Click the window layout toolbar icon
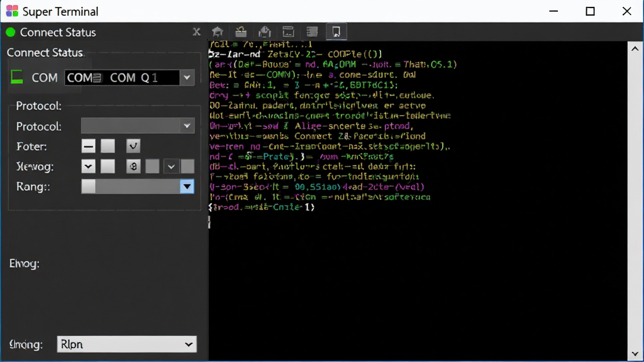This screenshot has height=362, width=644. [x=288, y=31]
